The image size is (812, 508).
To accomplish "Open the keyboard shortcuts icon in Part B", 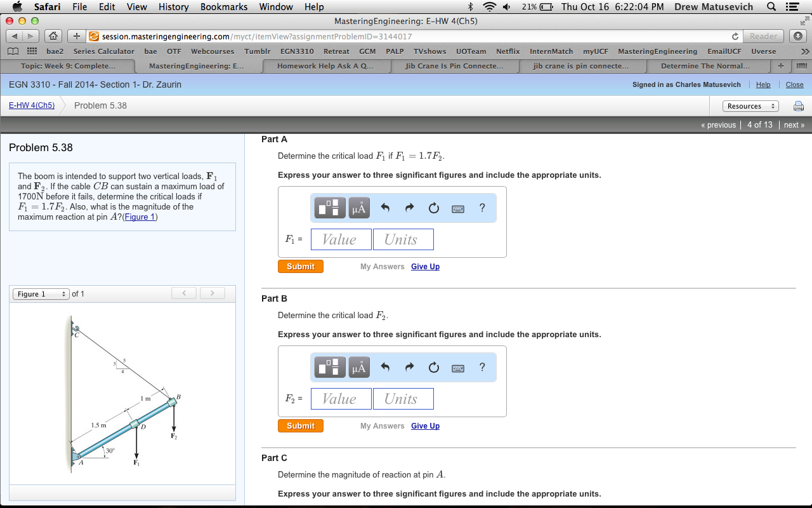I will [457, 368].
